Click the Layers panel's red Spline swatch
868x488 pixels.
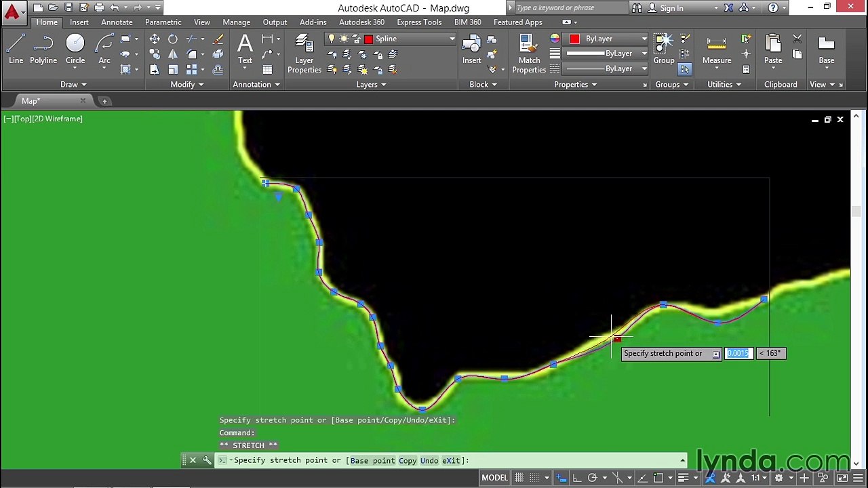point(368,39)
